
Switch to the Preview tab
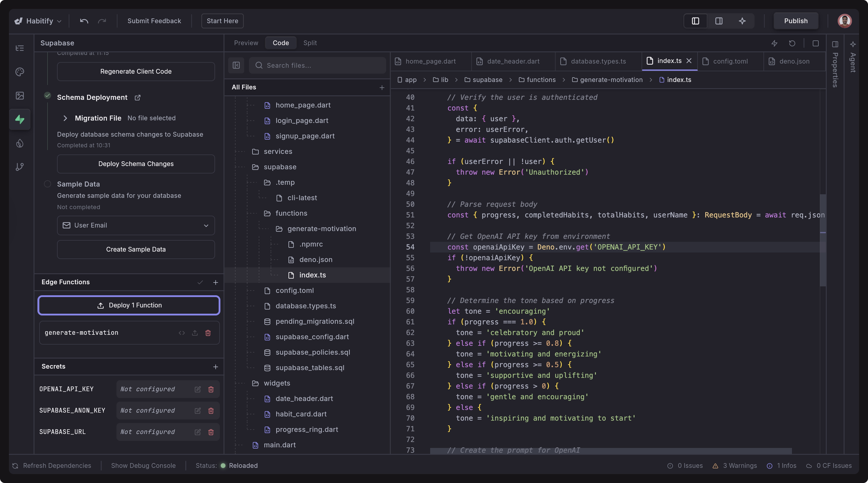(246, 43)
